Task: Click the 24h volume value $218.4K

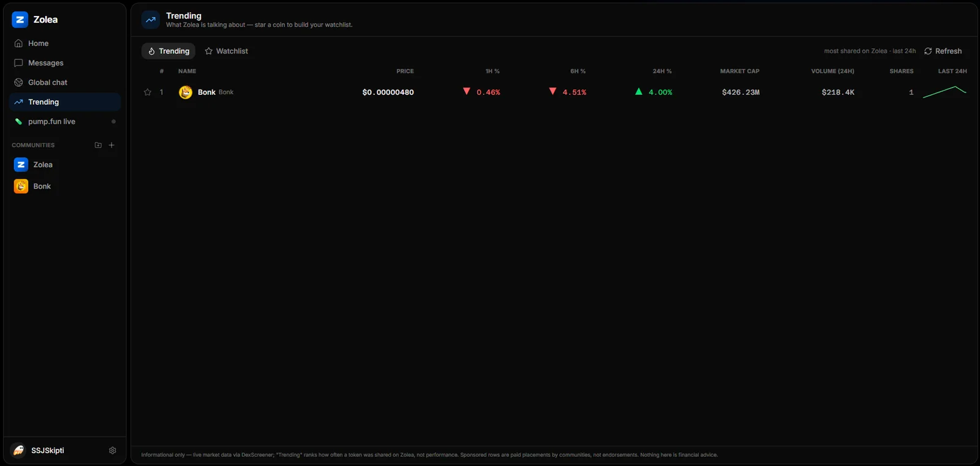Action: (x=838, y=92)
